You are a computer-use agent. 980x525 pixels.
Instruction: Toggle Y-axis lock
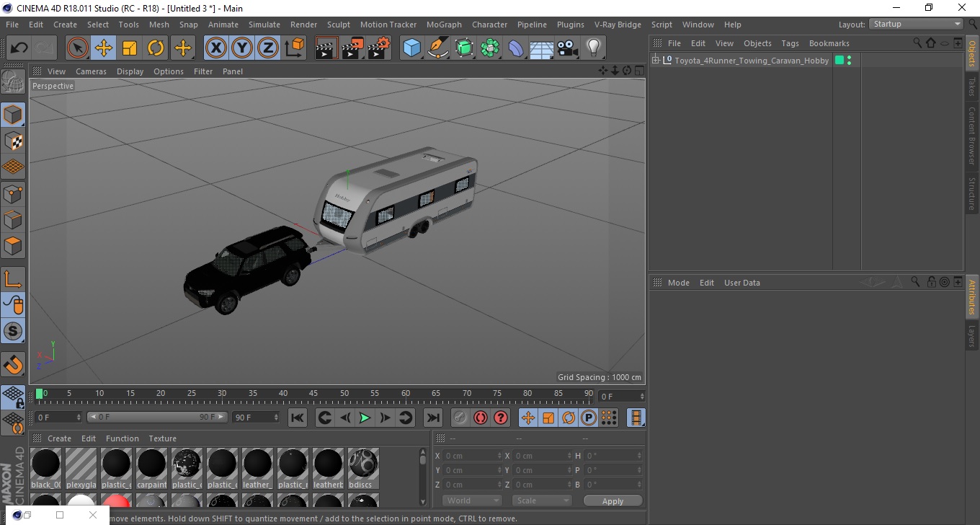(242, 48)
